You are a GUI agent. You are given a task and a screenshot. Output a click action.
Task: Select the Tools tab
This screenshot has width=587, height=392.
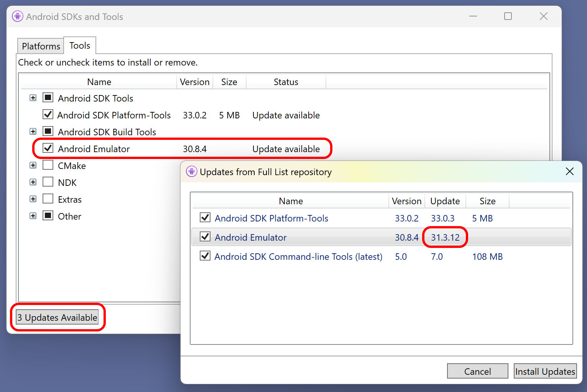pos(79,45)
